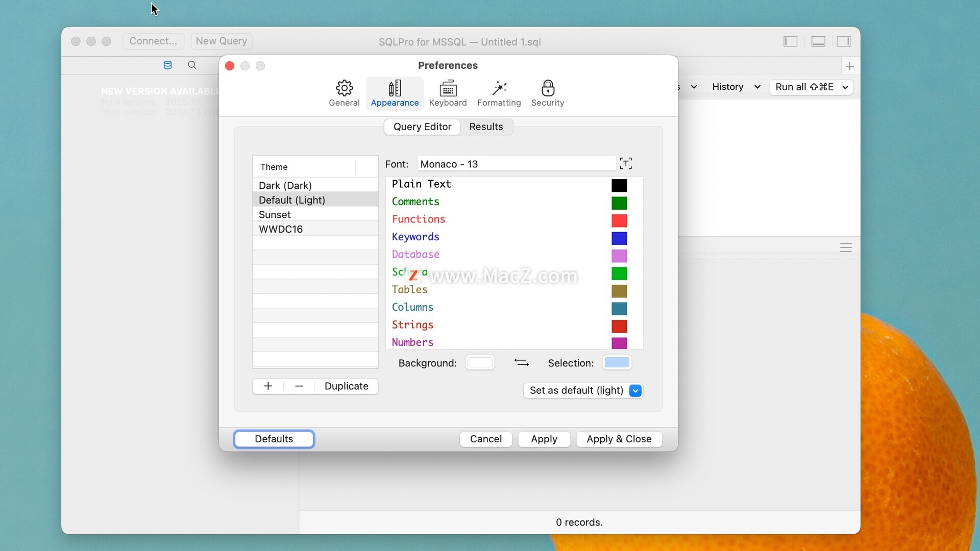
Task: Select Plain Text syntax row
Action: click(x=514, y=185)
